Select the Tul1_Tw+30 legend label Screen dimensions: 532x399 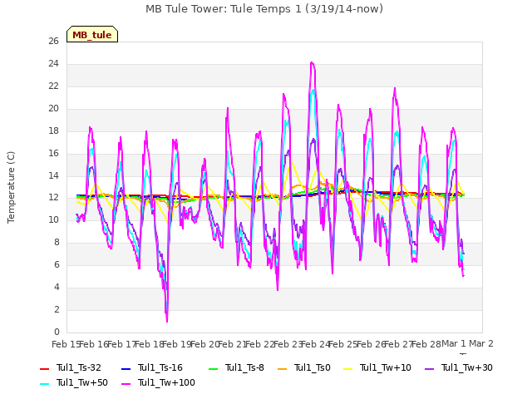point(467,367)
